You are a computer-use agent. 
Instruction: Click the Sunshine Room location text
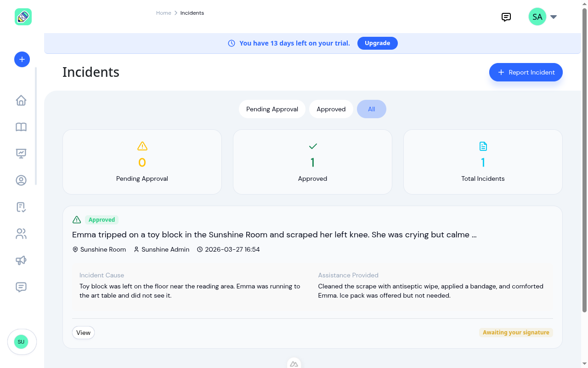(103, 249)
